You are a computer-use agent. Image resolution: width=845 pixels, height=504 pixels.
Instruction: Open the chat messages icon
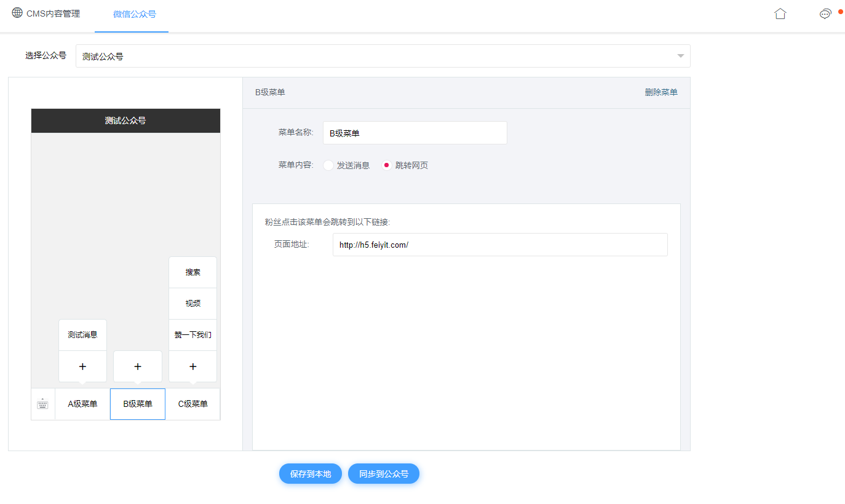tap(825, 14)
